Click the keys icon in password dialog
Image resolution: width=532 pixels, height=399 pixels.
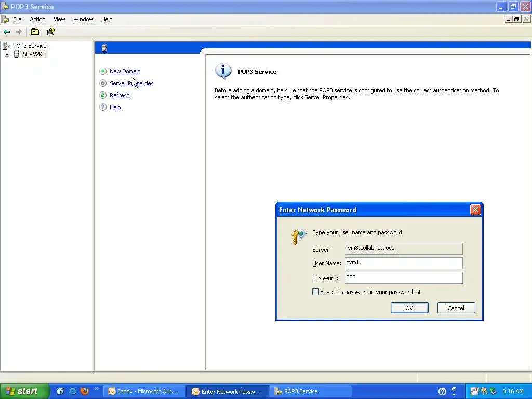click(298, 236)
